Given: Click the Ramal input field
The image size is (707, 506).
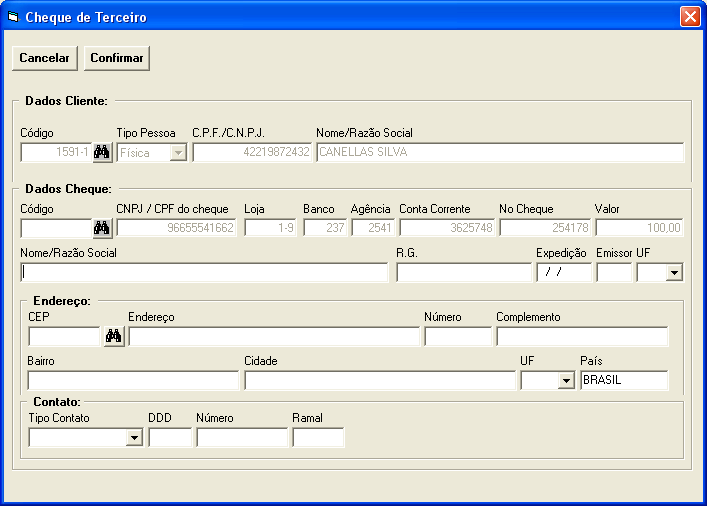Looking at the screenshot, I should point(318,437).
